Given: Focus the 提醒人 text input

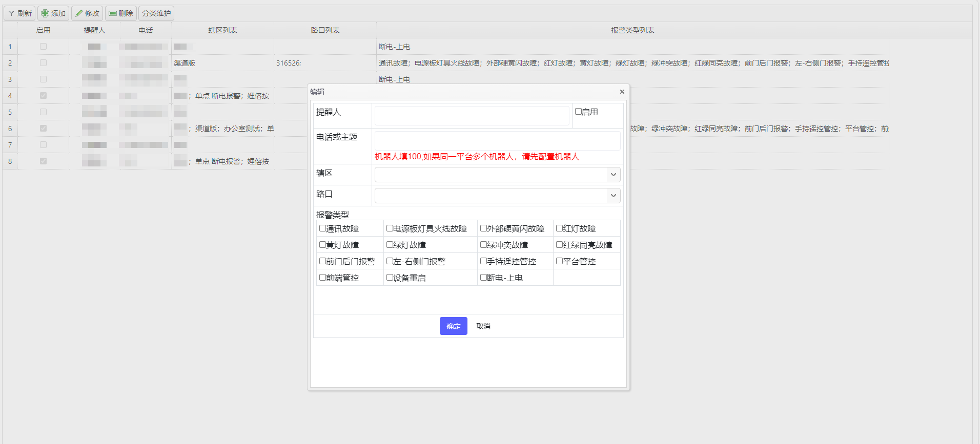Looking at the screenshot, I should tap(472, 115).
